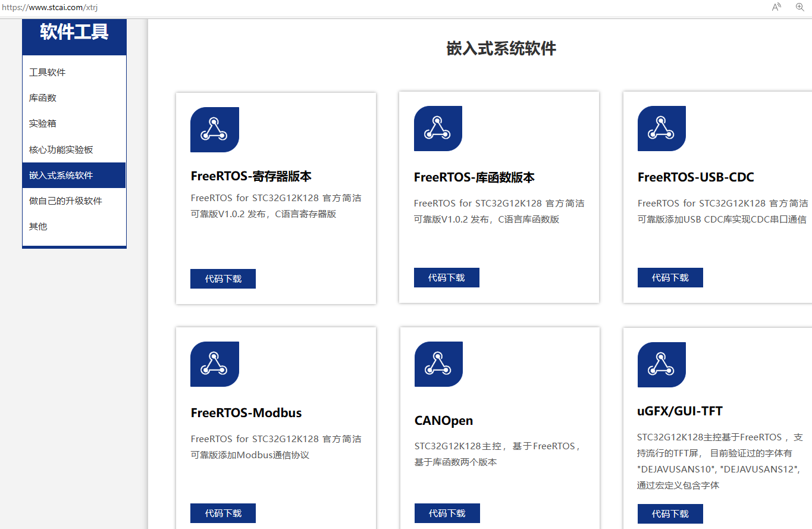
Task: Go to 核心功能实验板 in the sidebar
Action: point(74,149)
